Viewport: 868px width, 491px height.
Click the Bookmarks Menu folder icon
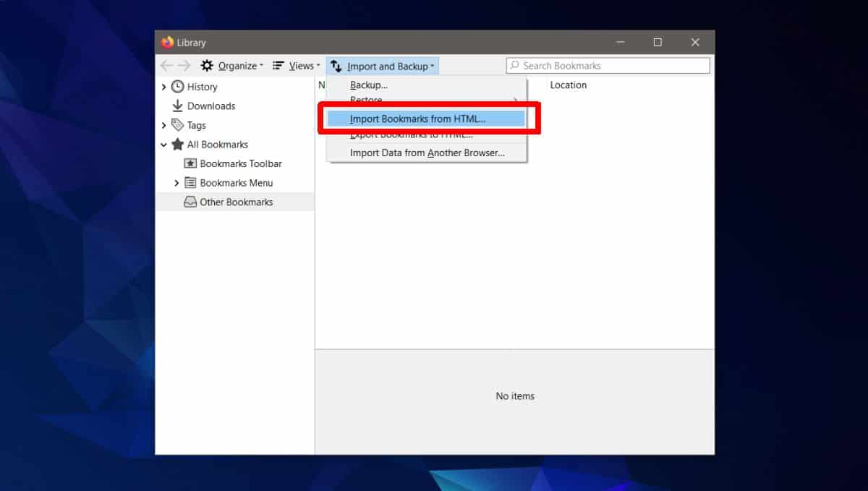(190, 183)
